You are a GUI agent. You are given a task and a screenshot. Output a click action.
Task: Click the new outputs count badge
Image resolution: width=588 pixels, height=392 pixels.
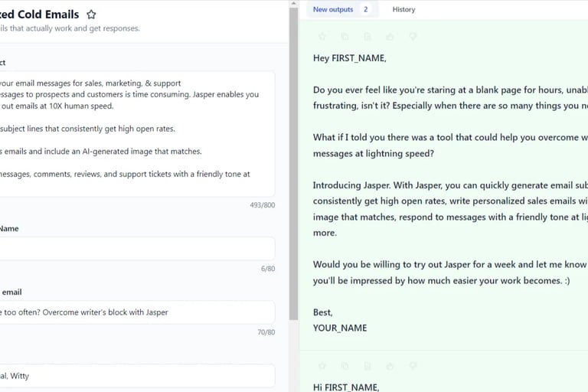365,9
